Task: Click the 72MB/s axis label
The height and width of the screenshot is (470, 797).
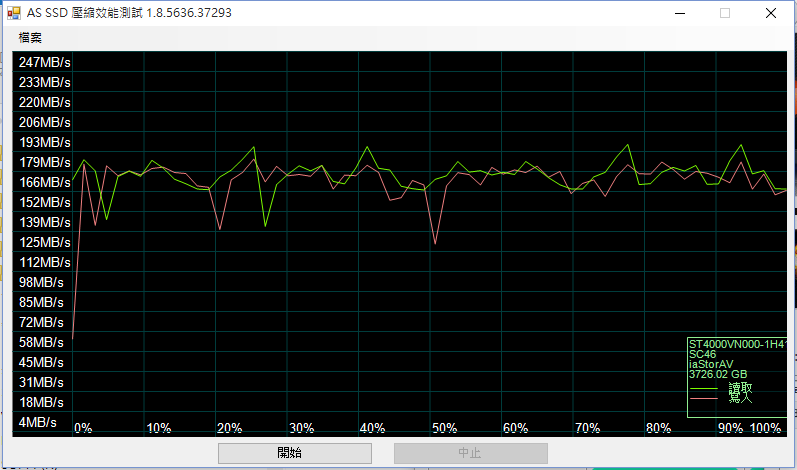Action: point(41,322)
